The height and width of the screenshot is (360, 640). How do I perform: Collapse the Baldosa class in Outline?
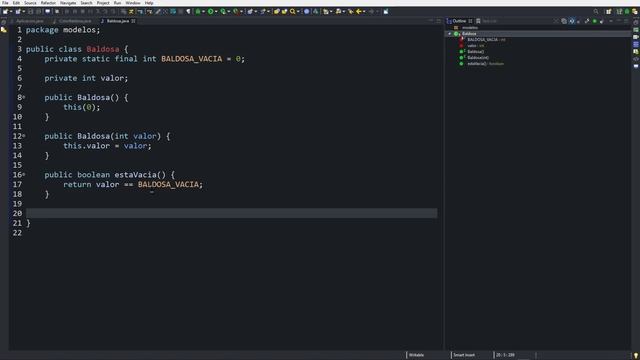click(x=450, y=33)
